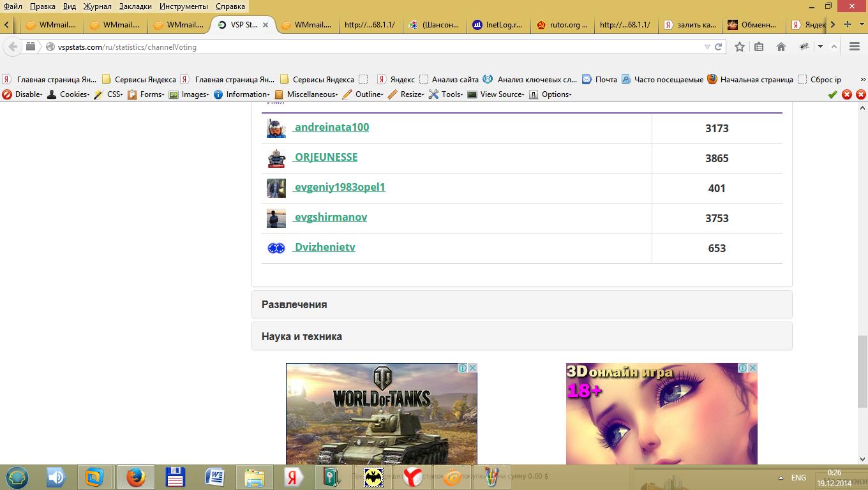Open the Закладки menu
868x490 pixels.
tap(135, 6)
